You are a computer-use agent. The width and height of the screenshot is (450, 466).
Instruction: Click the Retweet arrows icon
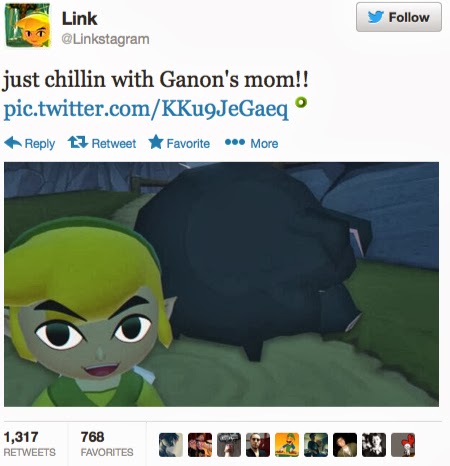[78, 142]
